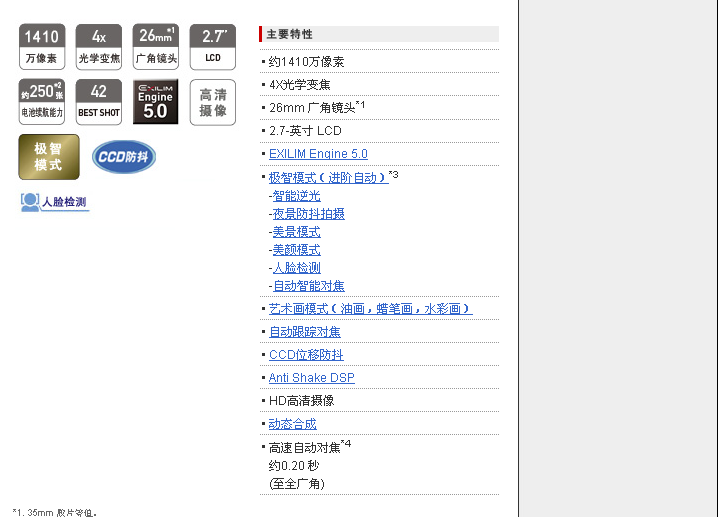Click the 2.7-英寸 LCD list item
The image size is (718, 517).
[305, 131]
